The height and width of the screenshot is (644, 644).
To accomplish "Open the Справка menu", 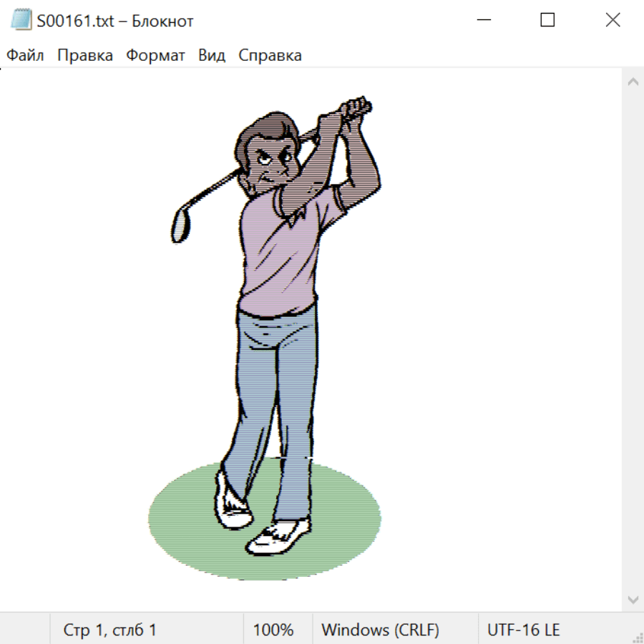I will [270, 56].
